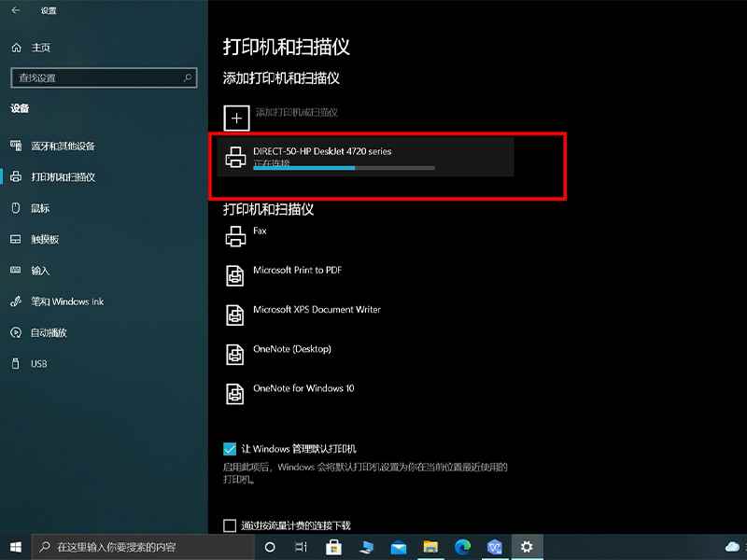
Task: Uncheck 让 Windows 管理默认打印机 checkbox
Action: click(230, 449)
